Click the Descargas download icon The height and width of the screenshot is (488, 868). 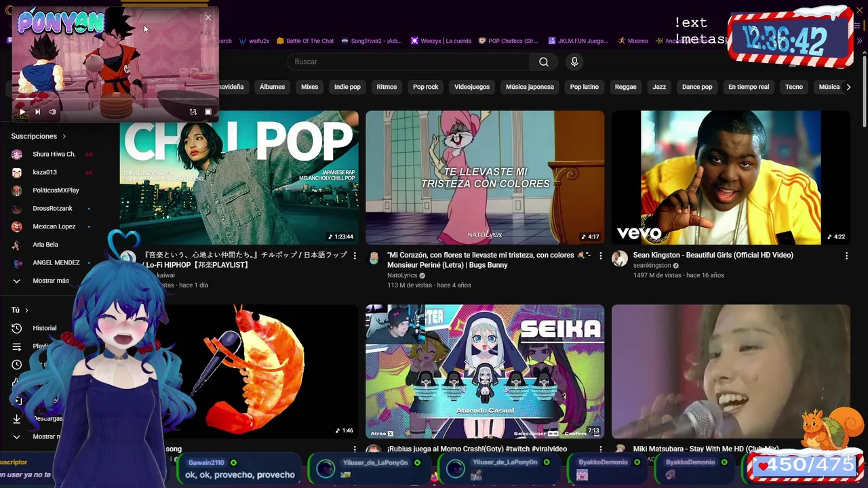(17, 419)
